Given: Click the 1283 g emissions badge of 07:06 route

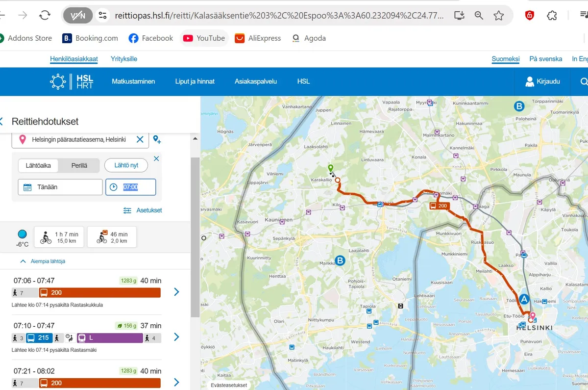Looking at the screenshot, I should 128,281.
